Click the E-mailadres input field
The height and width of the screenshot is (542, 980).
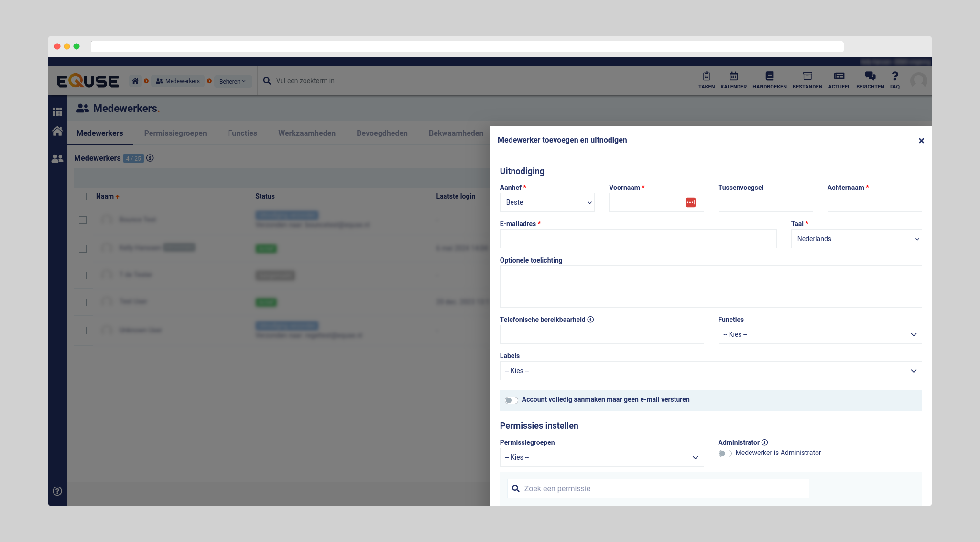(638, 239)
